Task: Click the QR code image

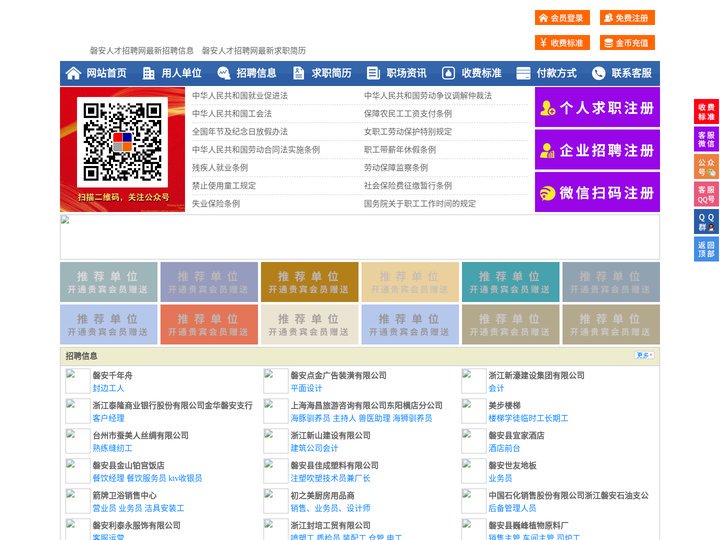Action: coord(122,142)
